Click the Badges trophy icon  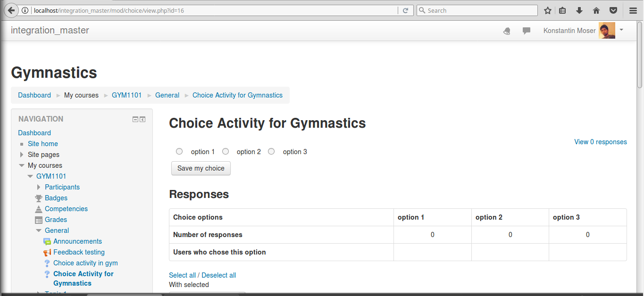click(x=39, y=198)
